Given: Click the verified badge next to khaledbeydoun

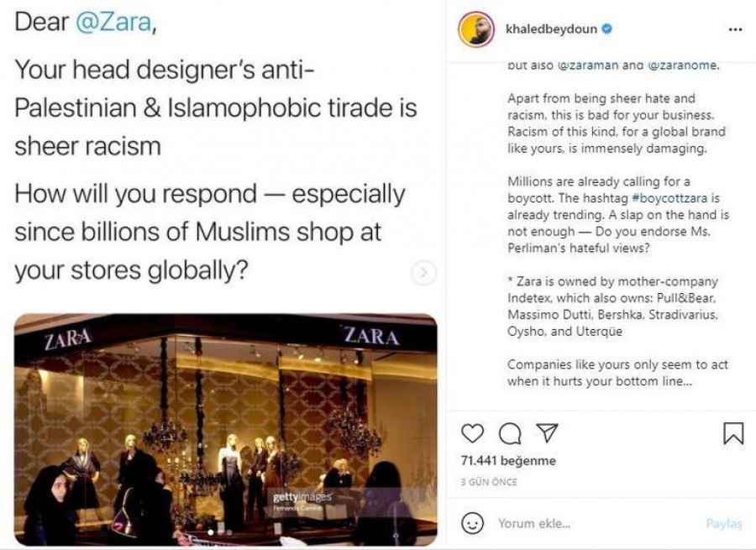Looking at the screenshot, I should [x=606, y=29].
